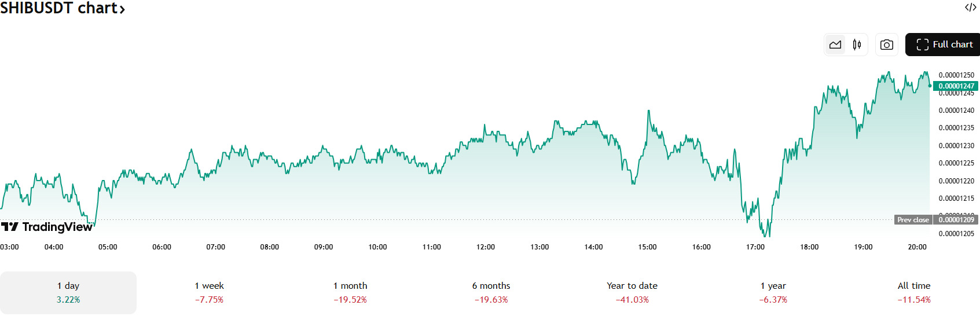
Task: Switch to the 1 year range
Action: click(773, 293)
